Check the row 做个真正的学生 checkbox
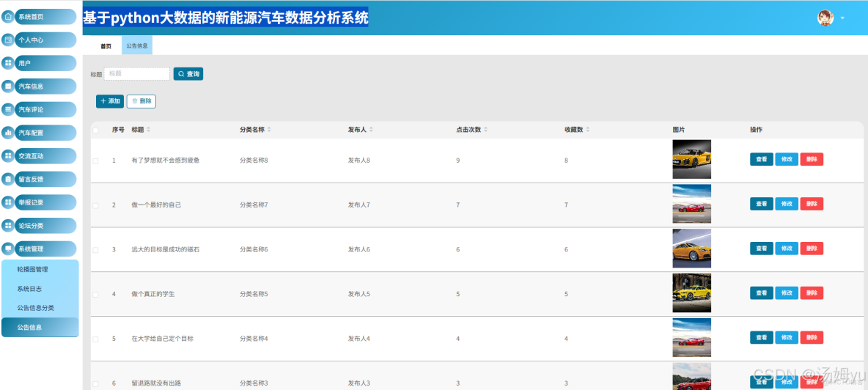The image size is (868, 390). point(95,294)
